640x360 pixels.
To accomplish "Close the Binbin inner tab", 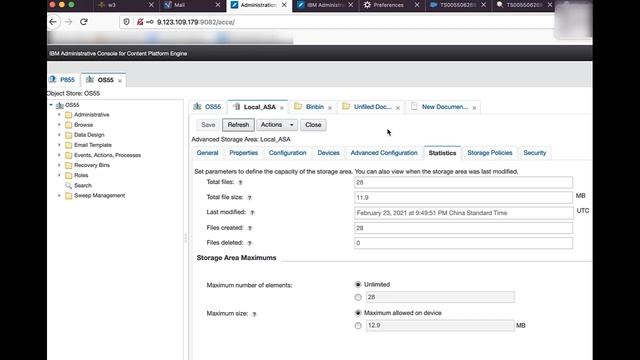I will tap(330, 108).
